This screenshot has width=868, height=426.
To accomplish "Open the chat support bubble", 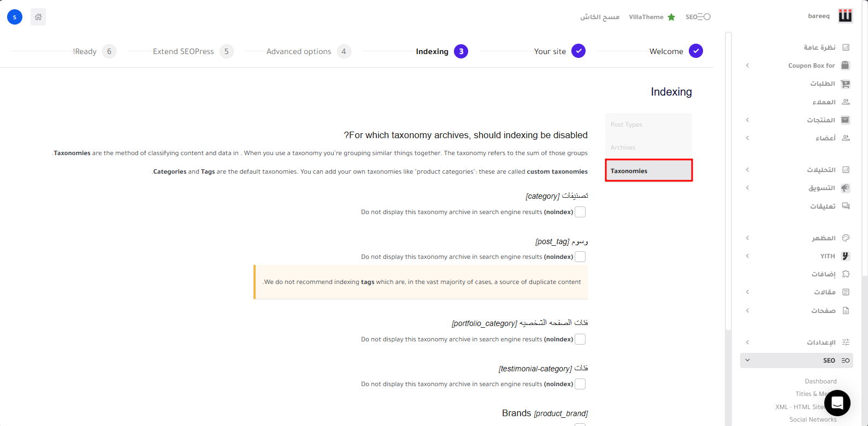I will coord(837,403).
